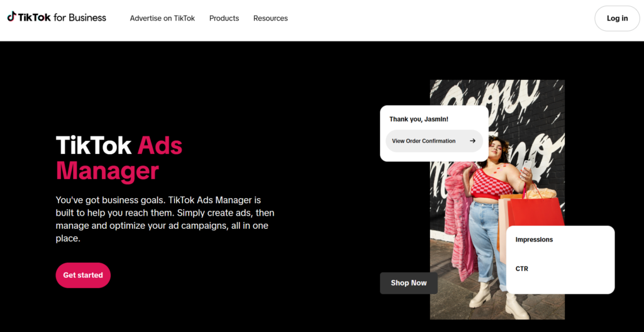Click the Log in button

pos(617,18)
